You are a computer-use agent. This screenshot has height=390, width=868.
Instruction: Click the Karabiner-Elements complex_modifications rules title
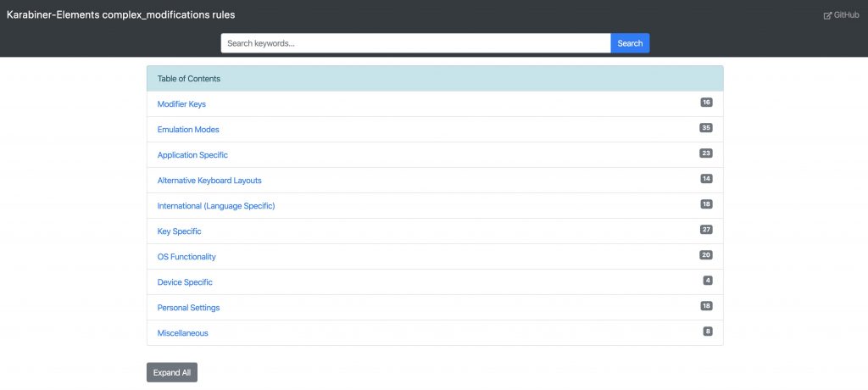click(120, 15)
